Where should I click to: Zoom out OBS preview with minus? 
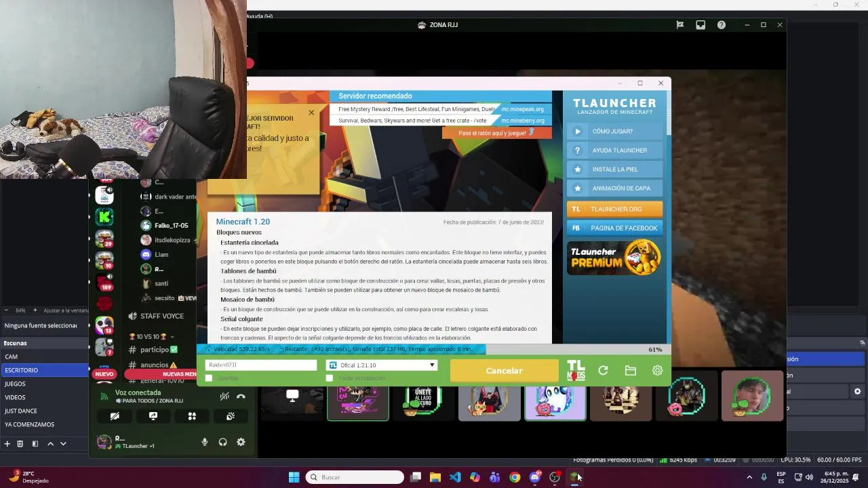(x=7, y=310)
